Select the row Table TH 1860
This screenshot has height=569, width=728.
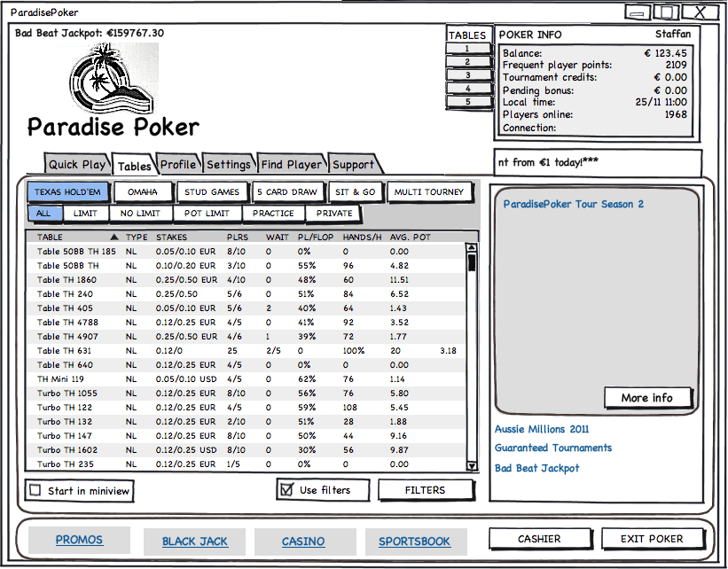click(245, 280)
